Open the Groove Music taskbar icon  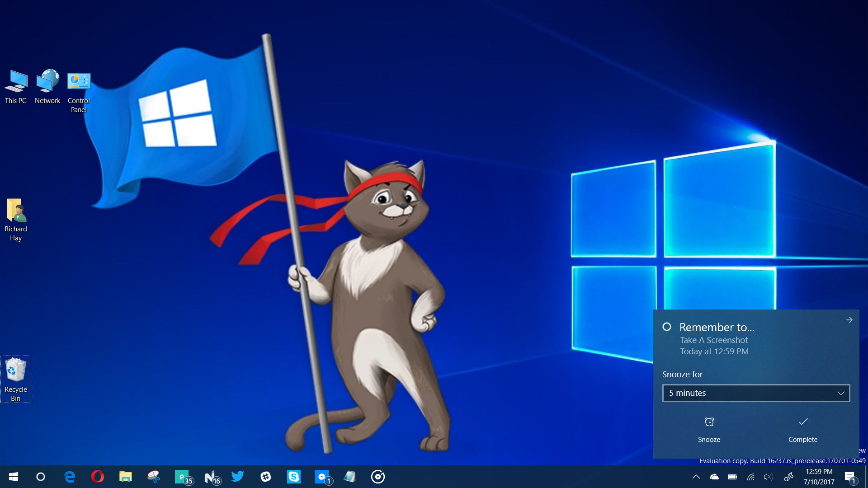click(x=378, y=477)
